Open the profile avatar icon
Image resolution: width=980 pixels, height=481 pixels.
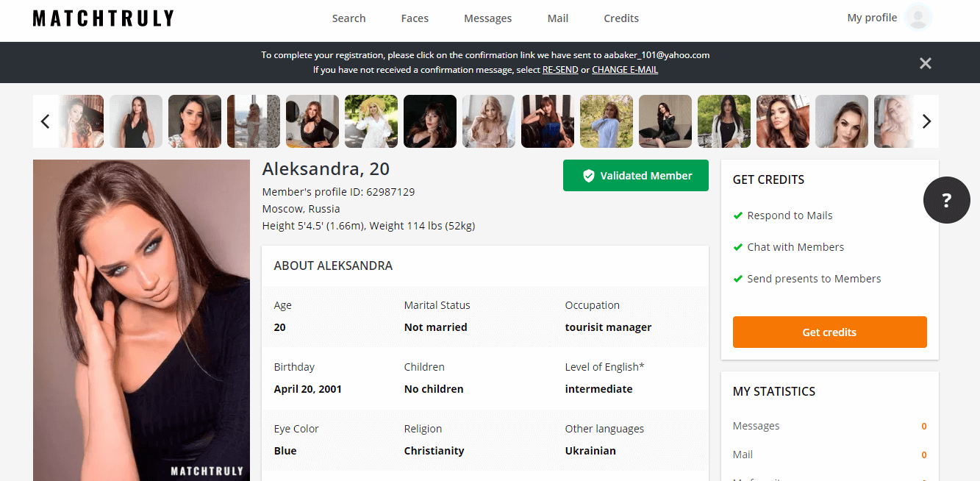coord(918,18)
